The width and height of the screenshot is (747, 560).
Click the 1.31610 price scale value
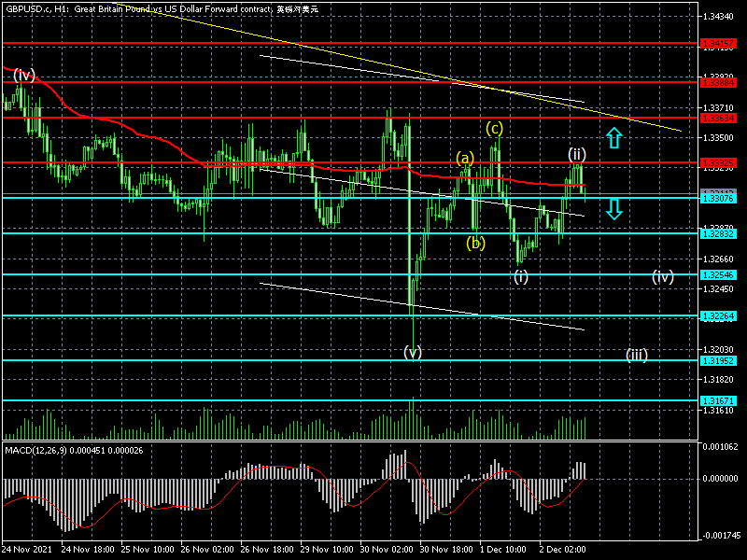point(718,410)
